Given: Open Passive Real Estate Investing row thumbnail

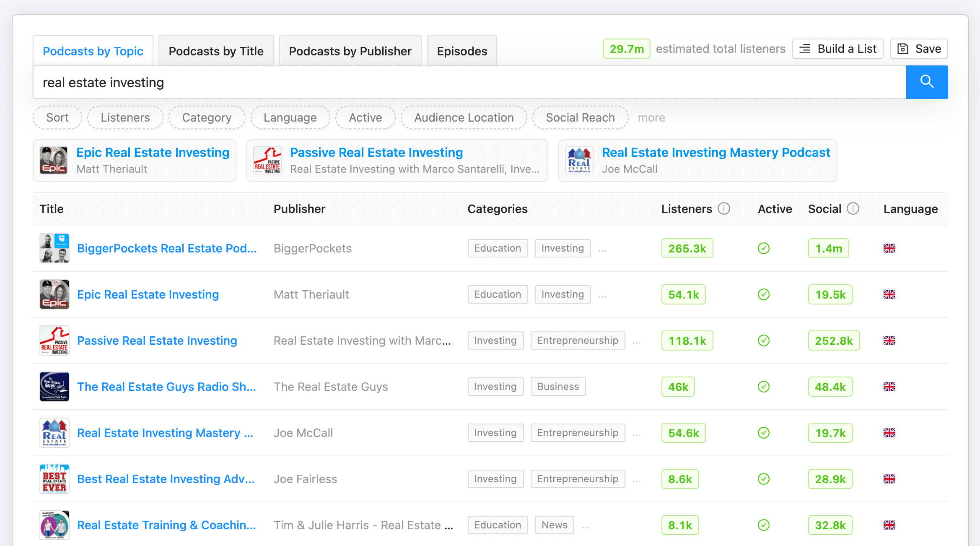Looking at the screenshot, I should click(54, 341).
